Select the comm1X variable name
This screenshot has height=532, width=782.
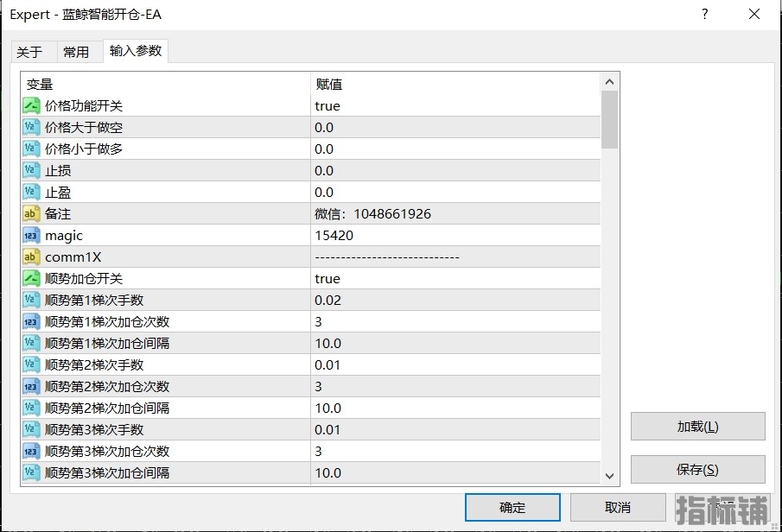(73, 256)
